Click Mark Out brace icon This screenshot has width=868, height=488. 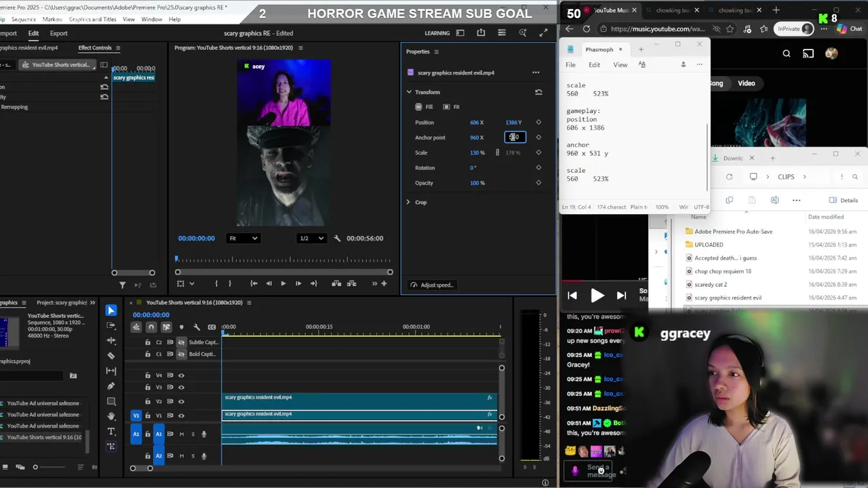(230, 283)
